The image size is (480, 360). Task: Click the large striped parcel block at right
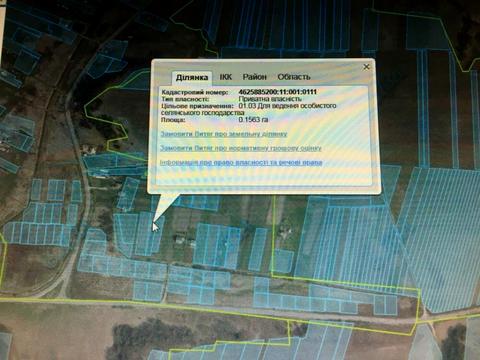[x=443, y=240]
